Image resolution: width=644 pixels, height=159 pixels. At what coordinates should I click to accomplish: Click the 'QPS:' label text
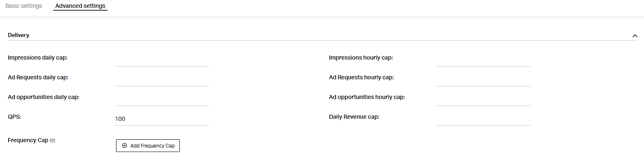[x=14, y=117]
